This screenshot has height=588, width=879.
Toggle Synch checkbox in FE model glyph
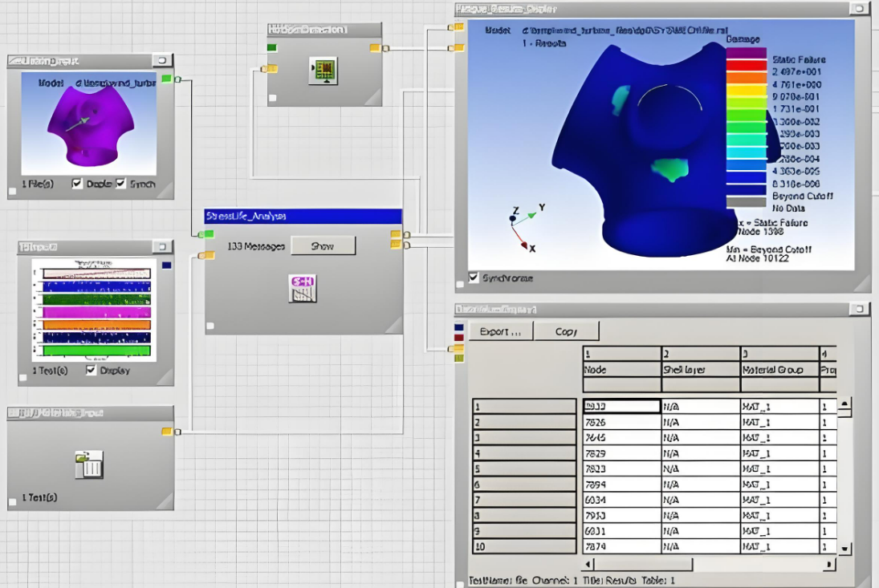tap(120, 184)
